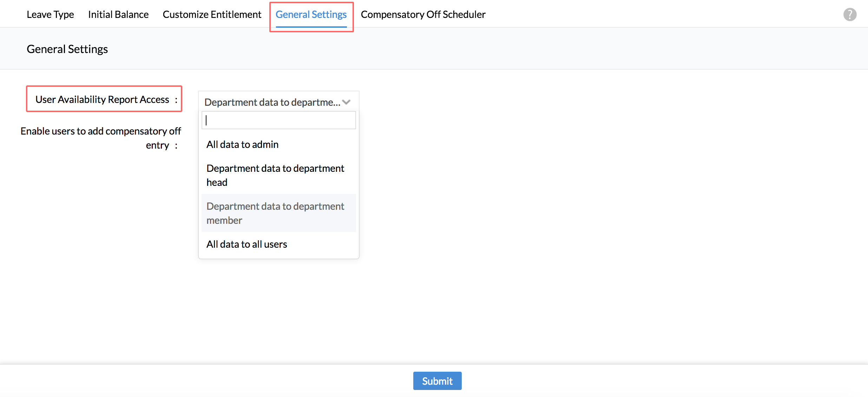
Task: Switch to the Leave Type tab
Action: point(50,14)
